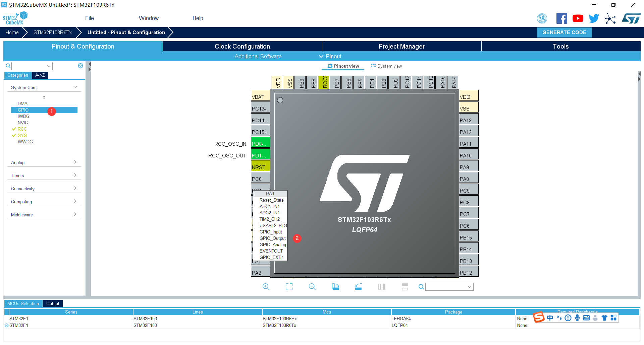Image resolution: width=644 pixels, height=345 pixels.
Task: Open the Window menu
Action: (x=149, y=18)
